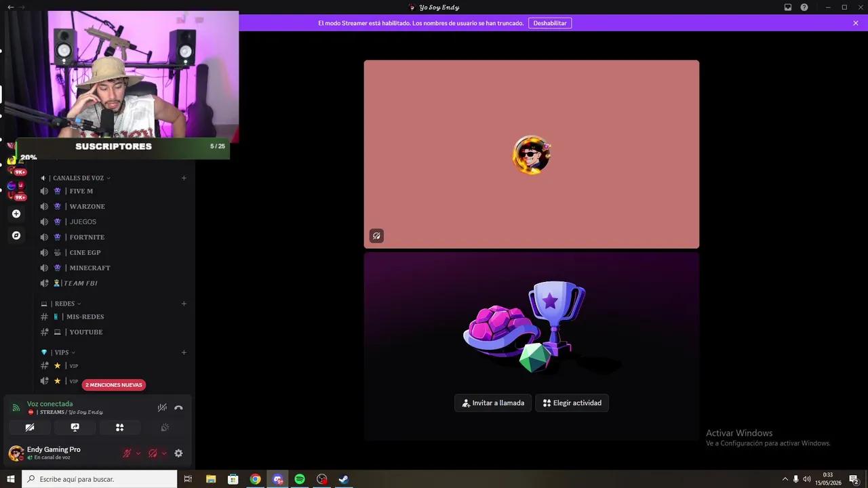Open Steam from taskbar
The image size is (868, 488).
click(344, 479)
